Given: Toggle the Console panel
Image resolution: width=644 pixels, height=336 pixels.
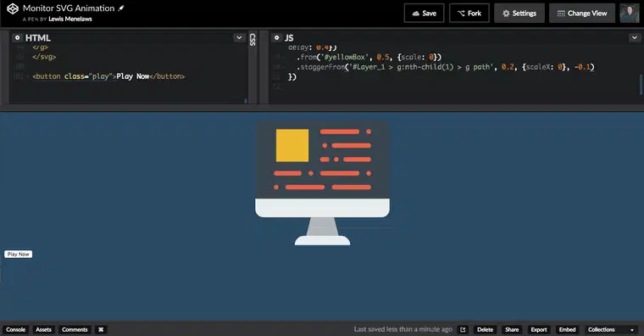Looking at the screenshot, I should pyautogui.click(x=15, y=329).
